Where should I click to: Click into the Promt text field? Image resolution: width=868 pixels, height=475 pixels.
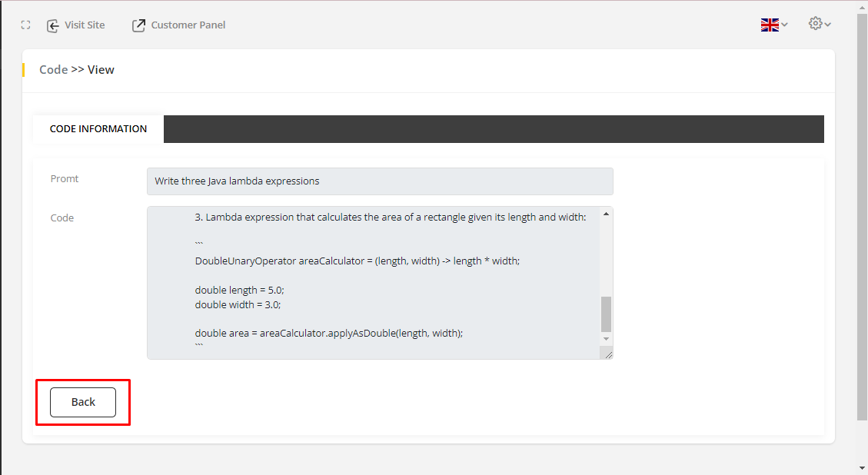pos(380,181)
